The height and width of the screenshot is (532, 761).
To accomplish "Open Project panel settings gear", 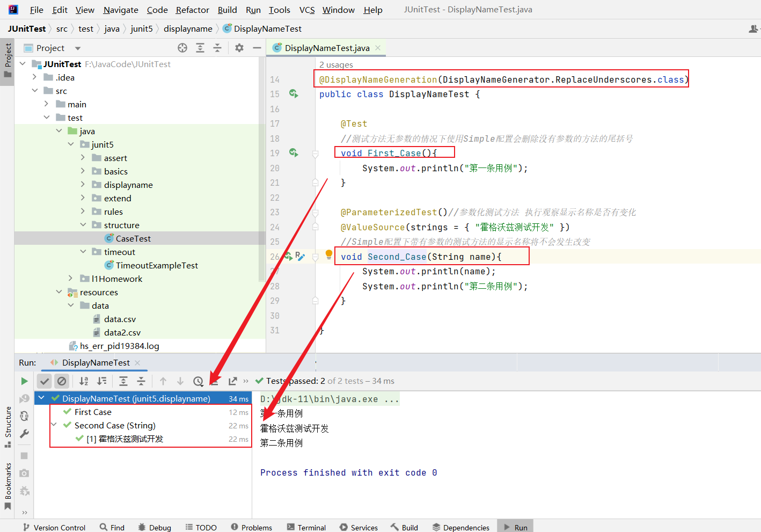I will [239, 48].
